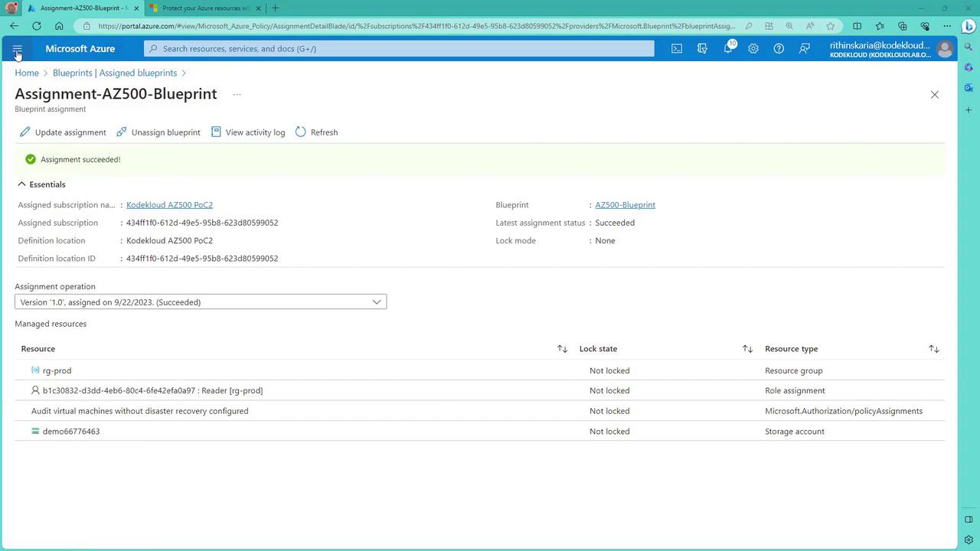Open the Azure portal hamburger menu
Screen dimensions: 980x551
pos(17,49)
